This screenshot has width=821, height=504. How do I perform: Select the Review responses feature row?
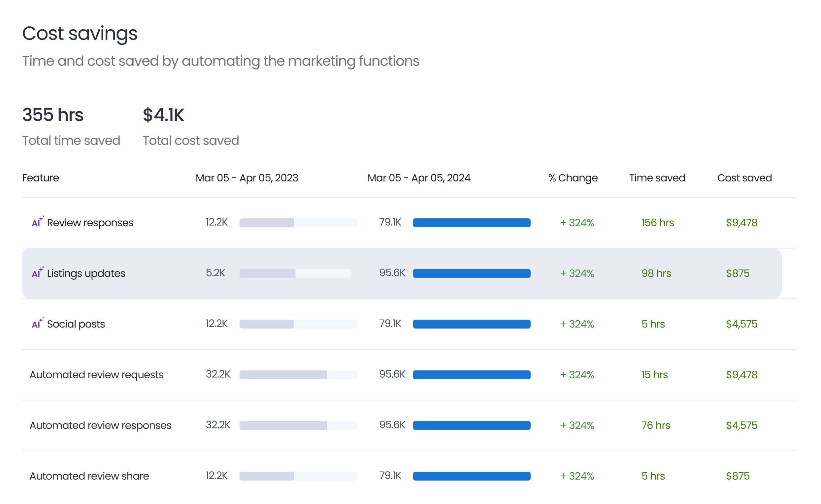90,223
